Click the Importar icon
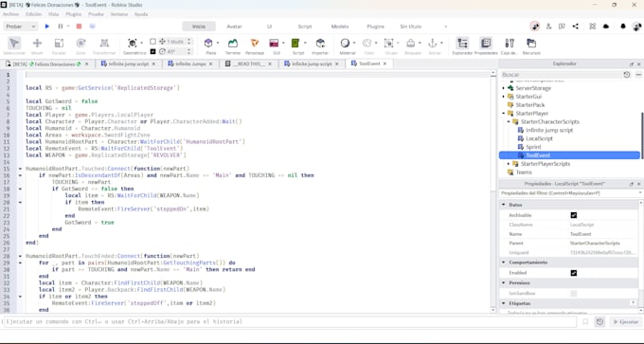 [320, 44]
